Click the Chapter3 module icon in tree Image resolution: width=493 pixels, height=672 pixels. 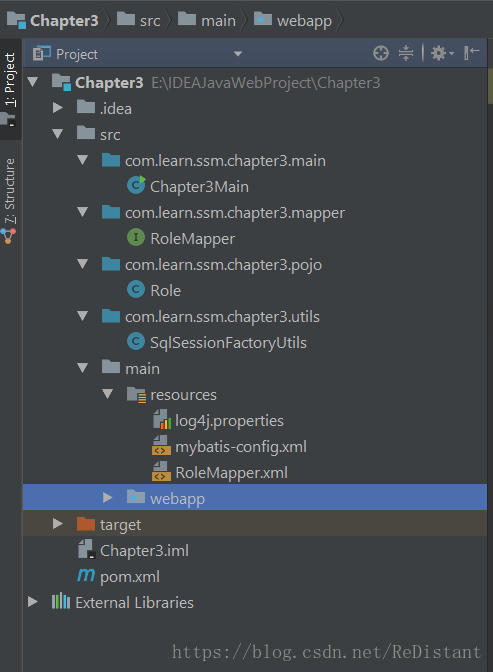(x=61, y=82)
